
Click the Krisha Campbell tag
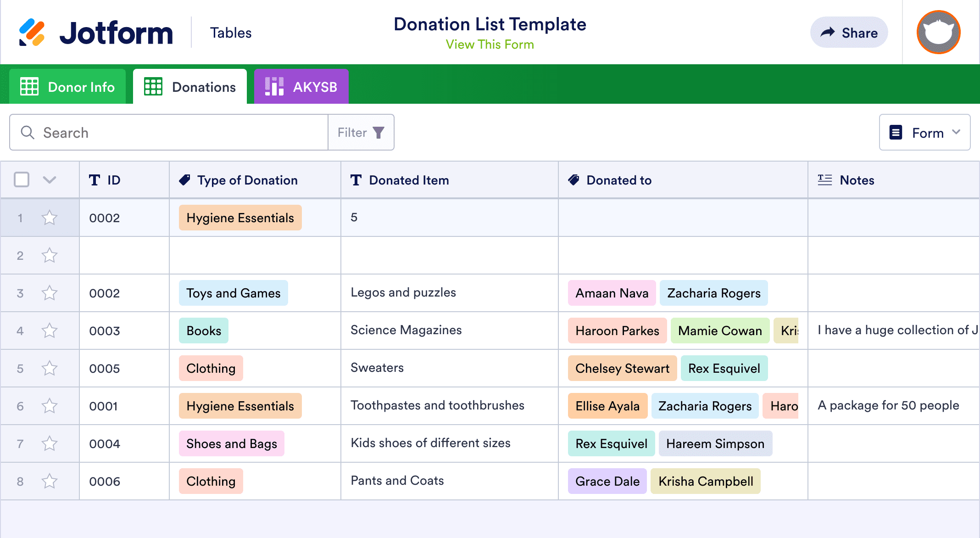point(706,481)
